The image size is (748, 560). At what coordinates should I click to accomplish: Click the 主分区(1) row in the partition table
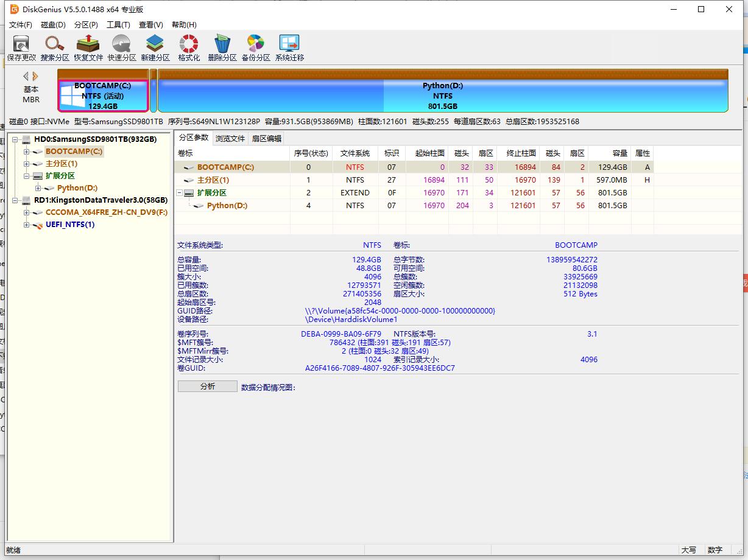point(414,180)
